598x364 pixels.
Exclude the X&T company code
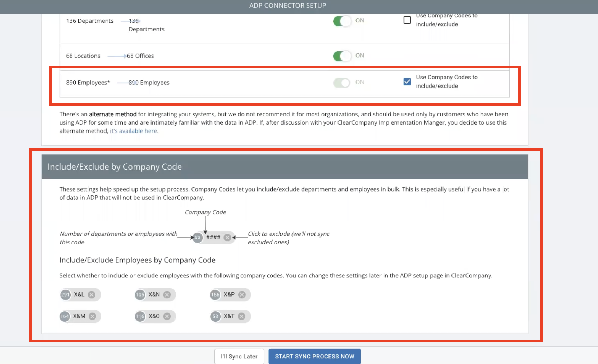[241, 316]
